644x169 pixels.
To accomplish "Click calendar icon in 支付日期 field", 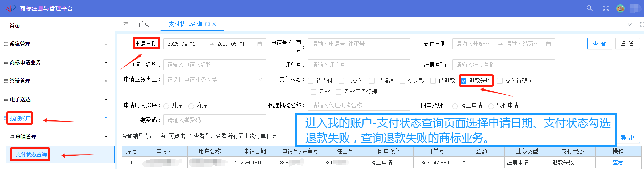I will [548, 44].
